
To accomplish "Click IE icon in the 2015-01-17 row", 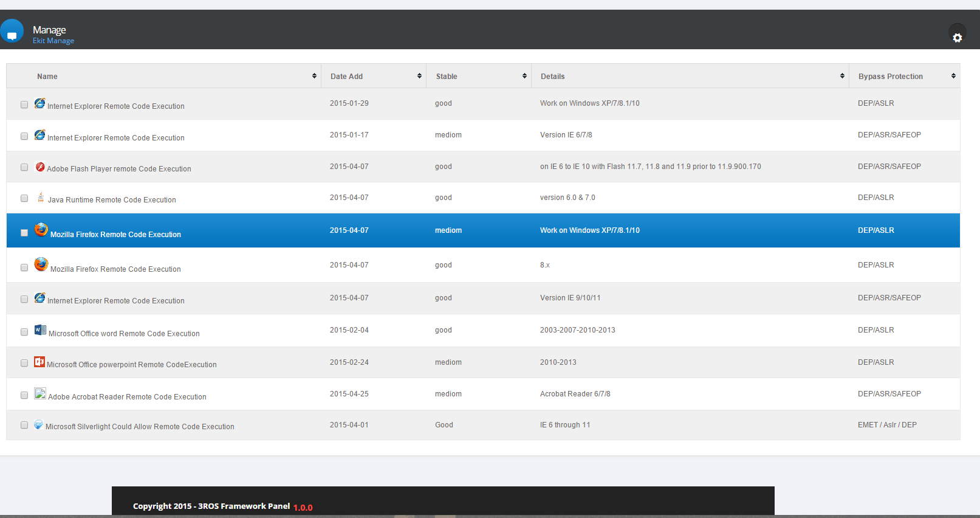I will tap(40, 135).
